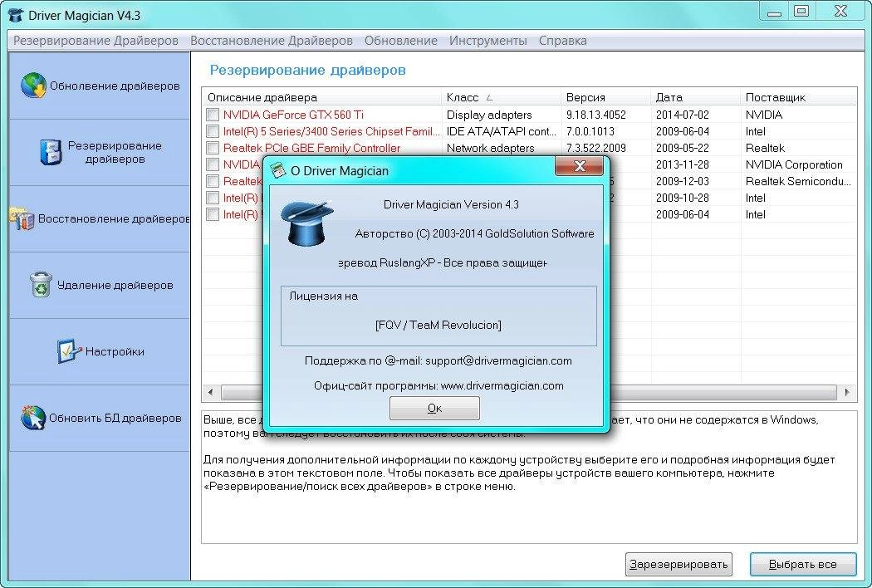Viewport: 872px width, 588px height.
Task: Click the right arrow of the horizontal scrollbar
Action: tap(847, 392)
